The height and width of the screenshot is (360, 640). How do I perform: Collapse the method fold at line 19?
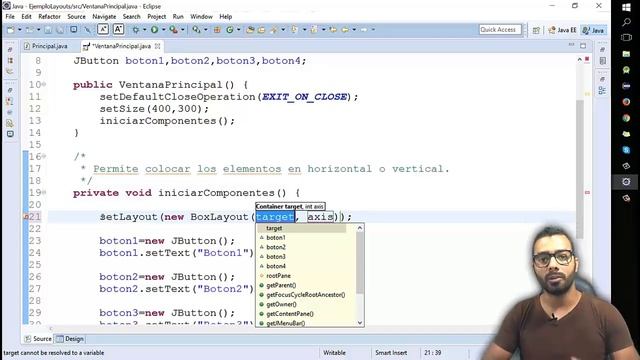pyautogui.click(x=44, y=192)
